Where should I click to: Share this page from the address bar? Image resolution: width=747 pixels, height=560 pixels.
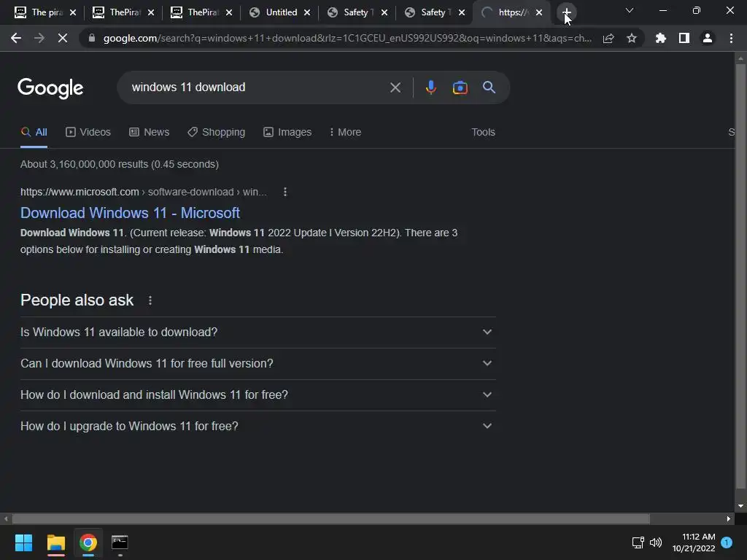point(608,38)
